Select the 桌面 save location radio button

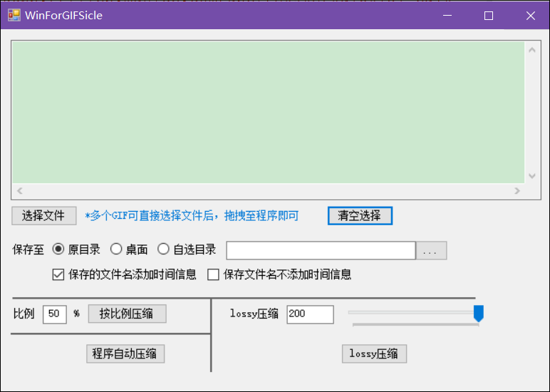pos(116,249)
